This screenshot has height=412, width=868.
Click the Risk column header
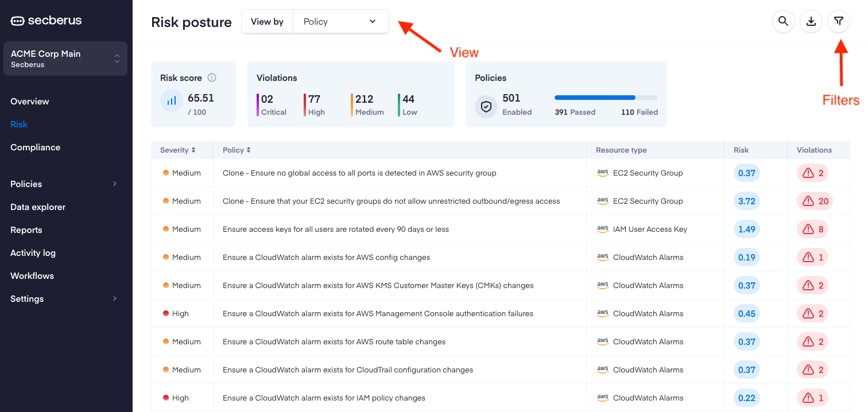coord(741,150)
